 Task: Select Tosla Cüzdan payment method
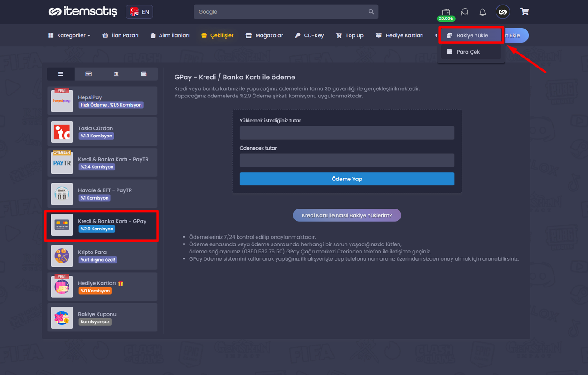102,131
